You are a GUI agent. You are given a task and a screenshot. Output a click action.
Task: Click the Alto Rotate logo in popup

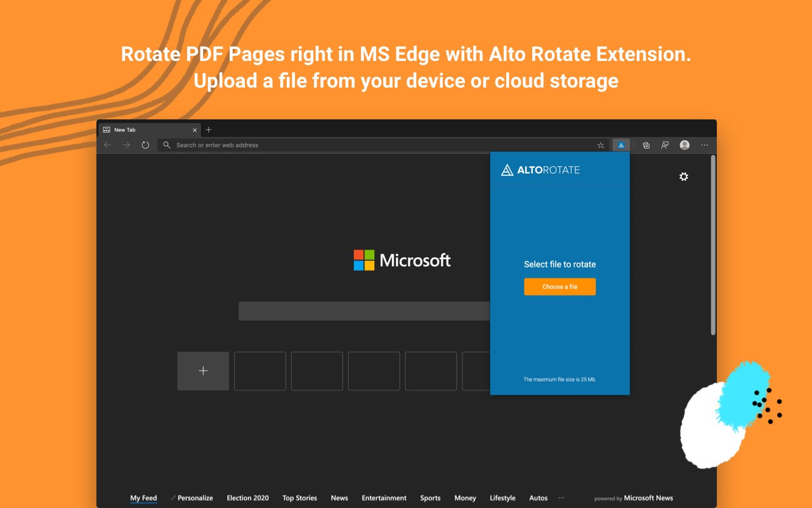click(x=540, y=170)
